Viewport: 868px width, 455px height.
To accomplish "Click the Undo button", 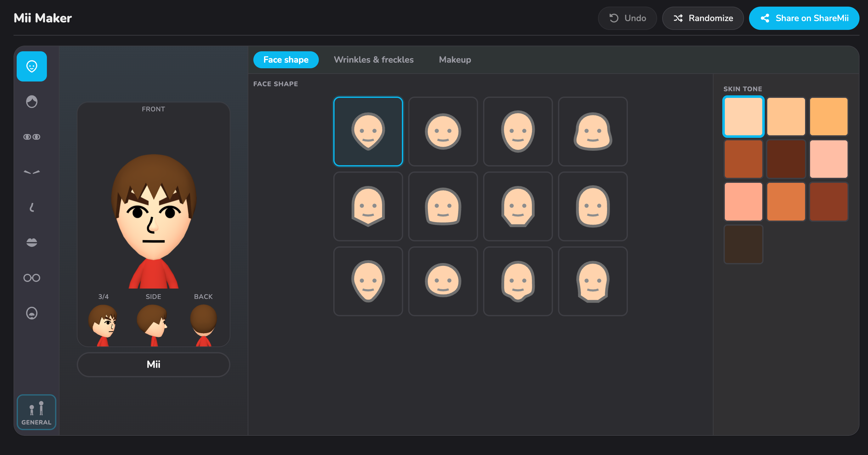I will point(627,18).
